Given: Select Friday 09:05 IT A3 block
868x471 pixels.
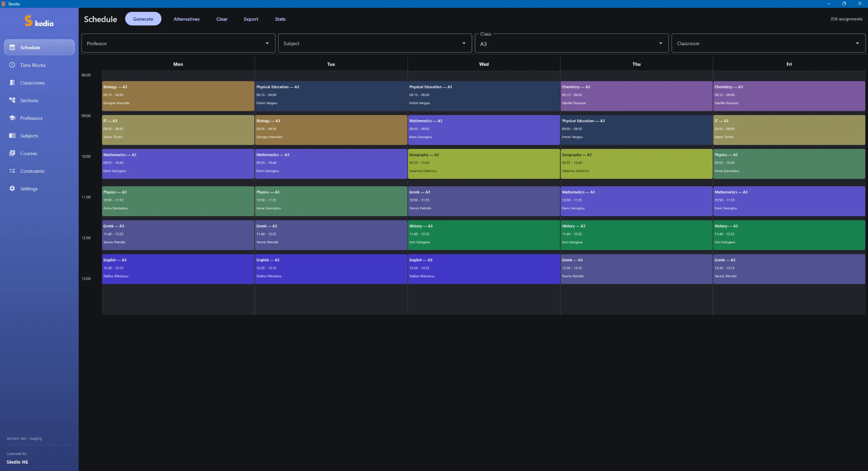Looking at the screenshot, I should click(789, 130).
